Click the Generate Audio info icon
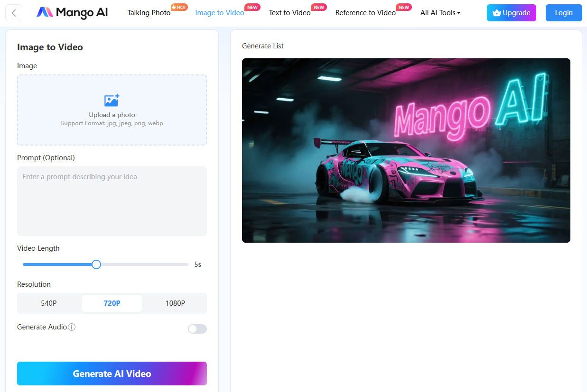 72,327
